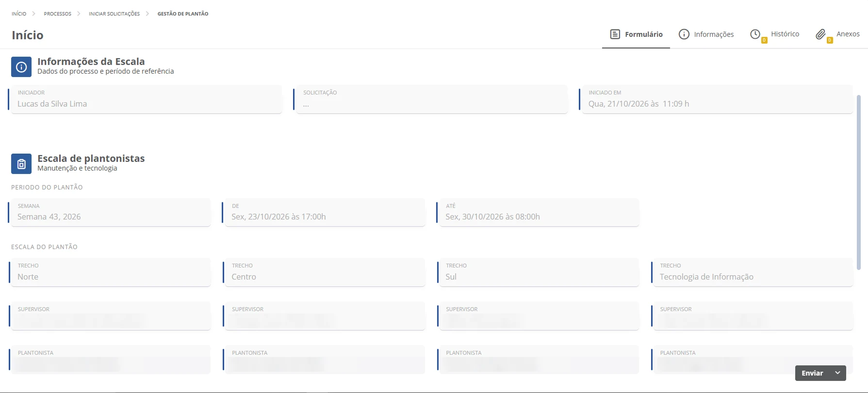The height and width of the screenshot is (393, 868).
Task: Open the Histórico tab
Action: [774, 34]
